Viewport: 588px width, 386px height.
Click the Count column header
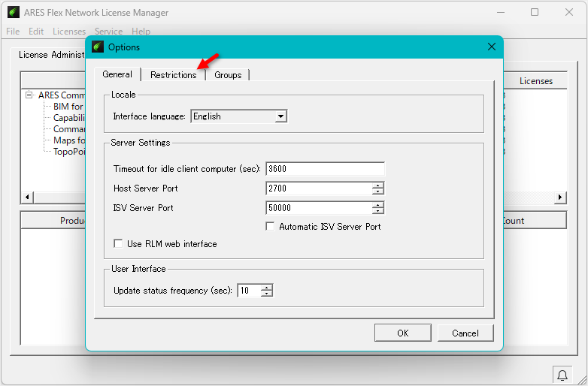(535, 221)
